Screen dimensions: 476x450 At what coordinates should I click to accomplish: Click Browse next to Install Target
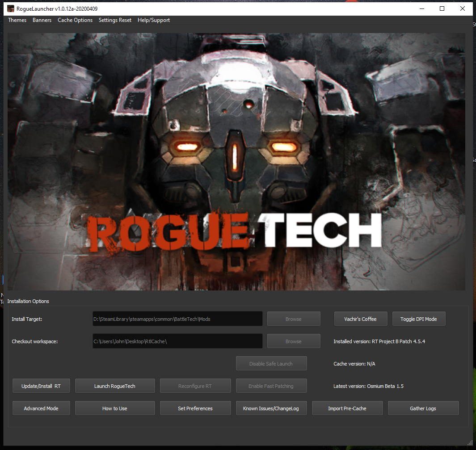[294, 319]
